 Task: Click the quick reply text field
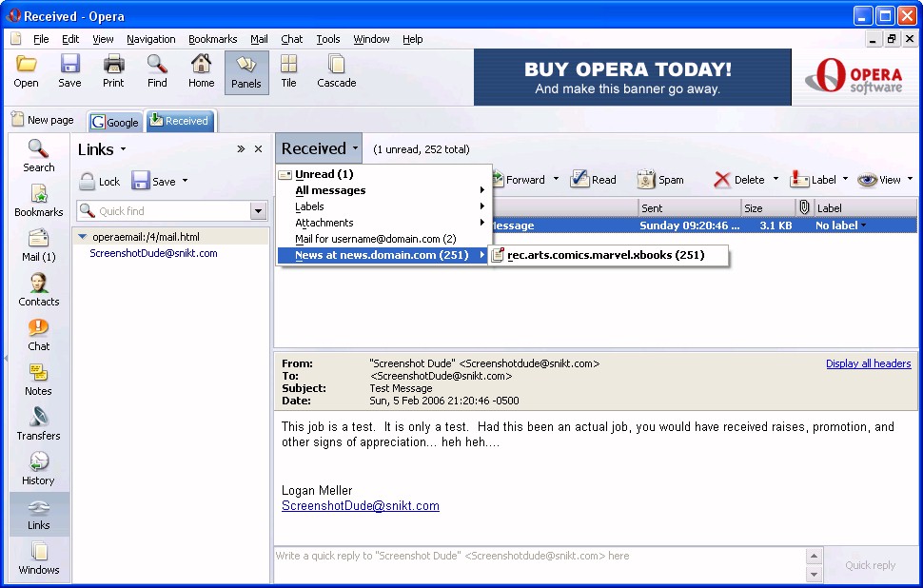tap(540, 564)
